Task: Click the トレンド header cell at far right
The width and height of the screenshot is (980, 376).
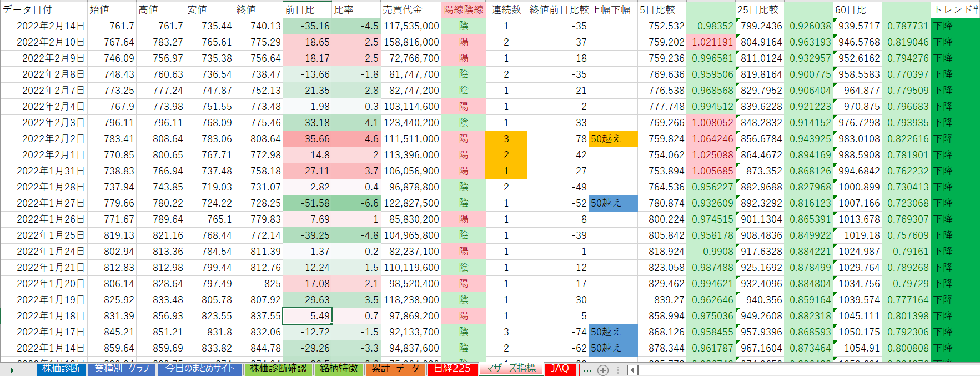Action: (x=956, y=9)
